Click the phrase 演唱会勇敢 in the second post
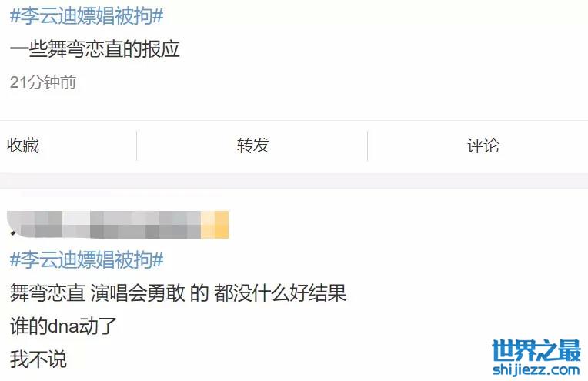 (138, 293)
